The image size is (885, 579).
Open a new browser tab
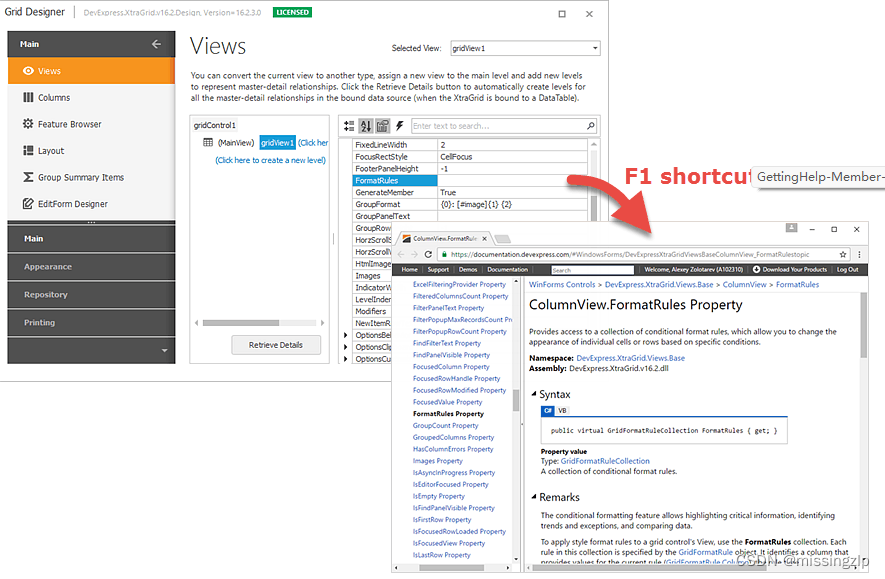click(503, 239)
